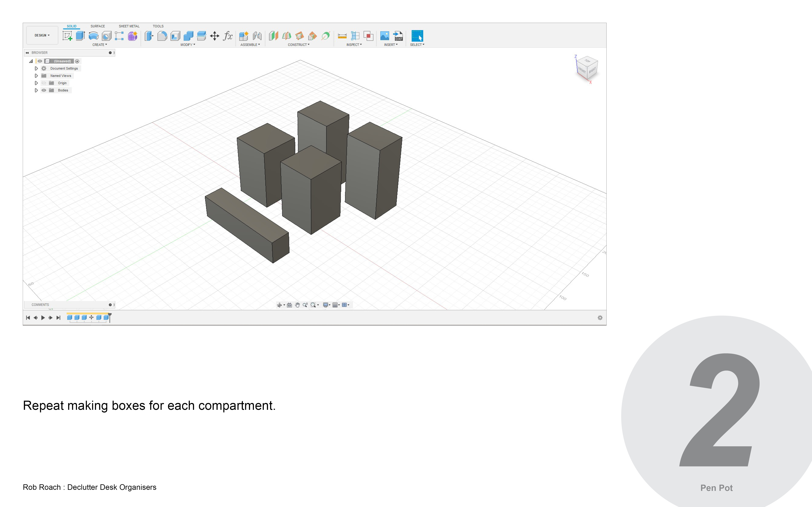Click the ViewCube top face
The width and height of the screenshot is (812, 507).
tap(587, 61)
